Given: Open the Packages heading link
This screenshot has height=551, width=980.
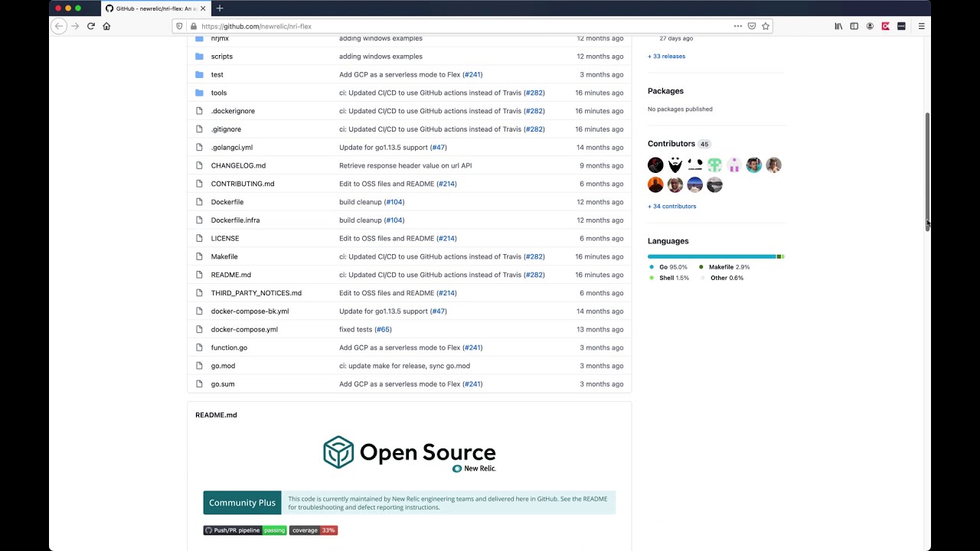Looking at the screenshot, I should 665,91.
